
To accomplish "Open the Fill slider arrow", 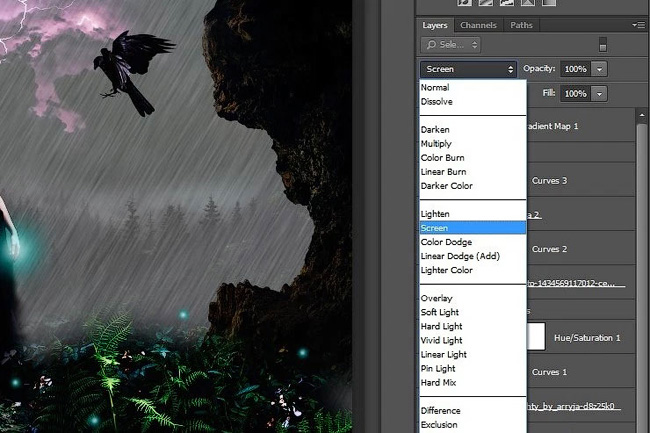I will pos(599,94).
